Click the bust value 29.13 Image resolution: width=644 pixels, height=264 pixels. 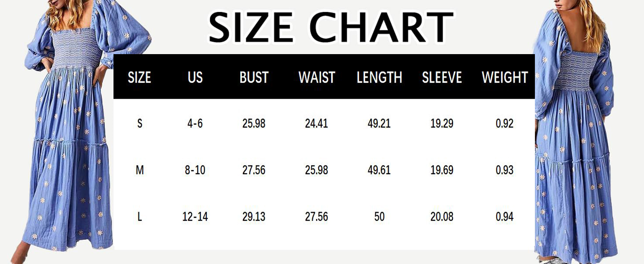coord(254,217)
